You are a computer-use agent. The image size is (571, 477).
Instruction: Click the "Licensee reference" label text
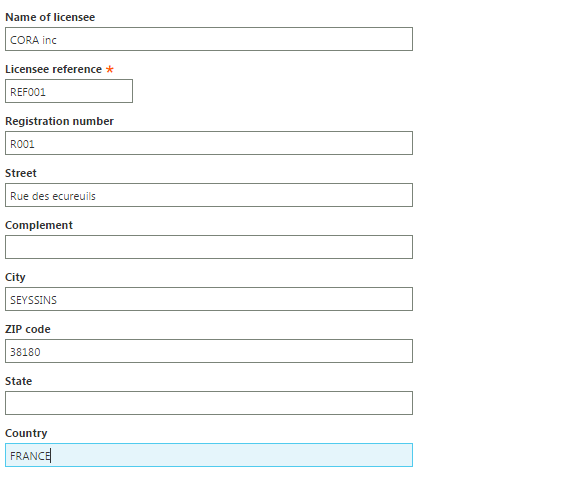coord(54,69)
